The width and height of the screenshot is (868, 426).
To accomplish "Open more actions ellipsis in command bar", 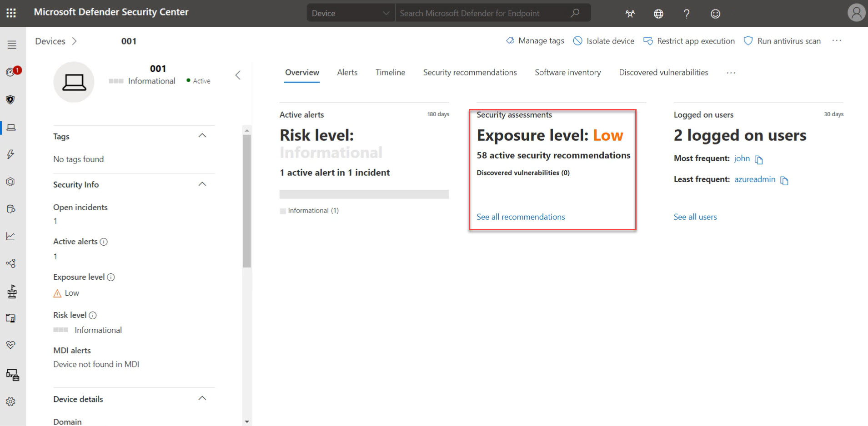I will click(x=837, y=40).
